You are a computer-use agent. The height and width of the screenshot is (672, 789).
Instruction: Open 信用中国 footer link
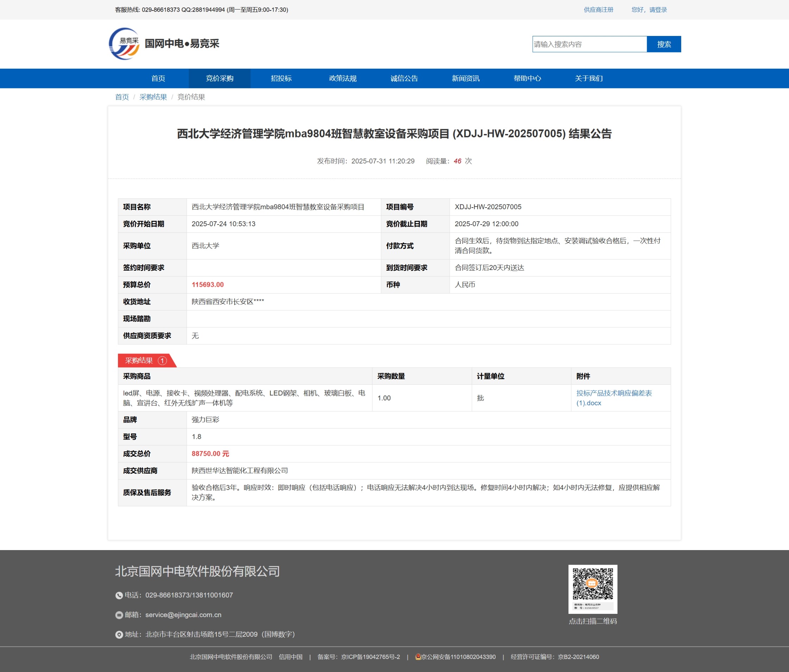(291, 657)
